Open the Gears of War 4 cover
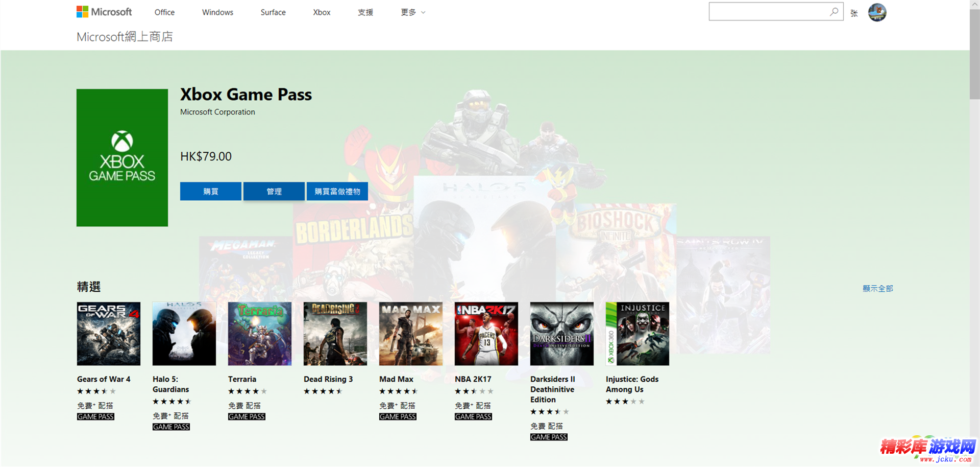This screenshot has height=467, width=980. click(109, 334)
